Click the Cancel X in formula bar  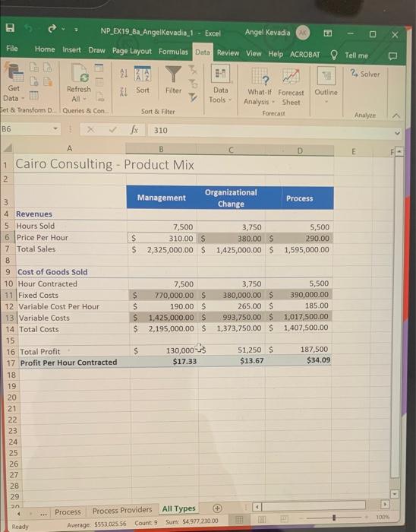(90, 130)
